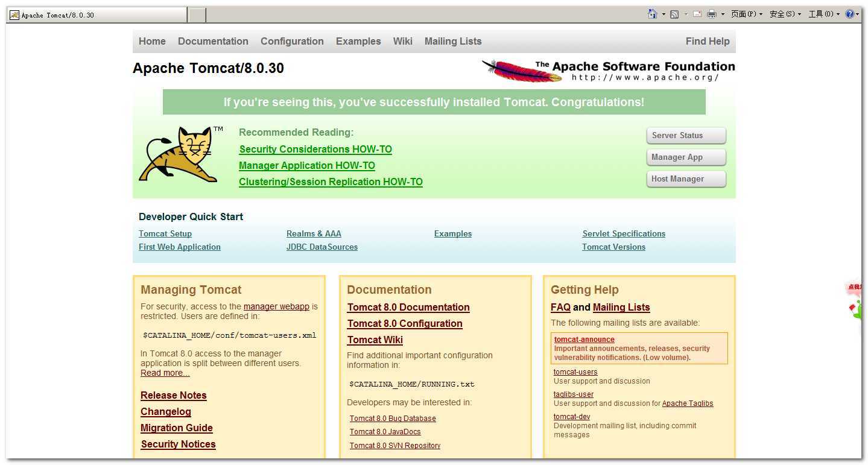Open JDBC DataSources link

tap(322, 247)
